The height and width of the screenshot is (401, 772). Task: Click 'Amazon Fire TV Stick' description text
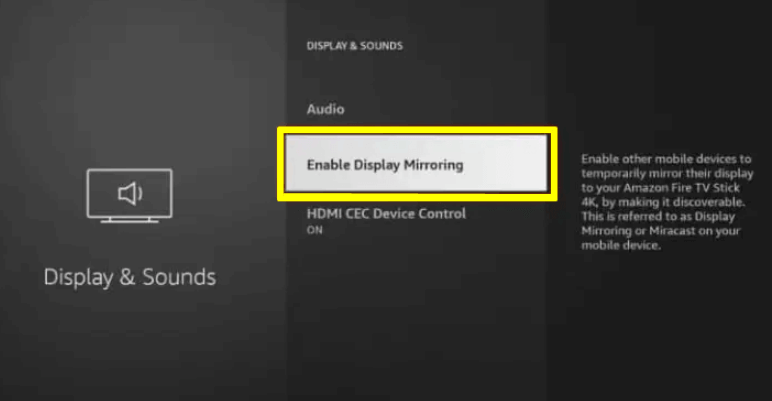coord(681,188)
